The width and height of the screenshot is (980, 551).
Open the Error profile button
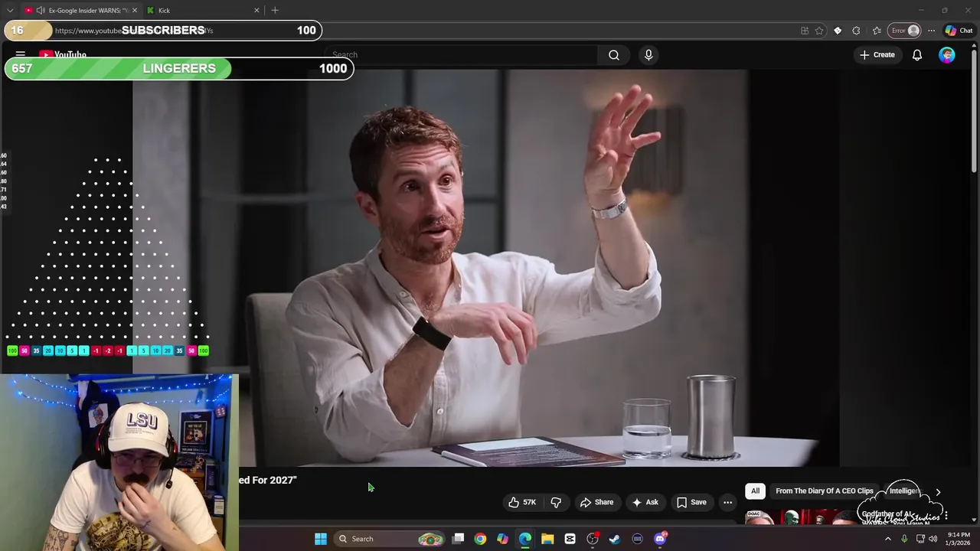(905, 31)
